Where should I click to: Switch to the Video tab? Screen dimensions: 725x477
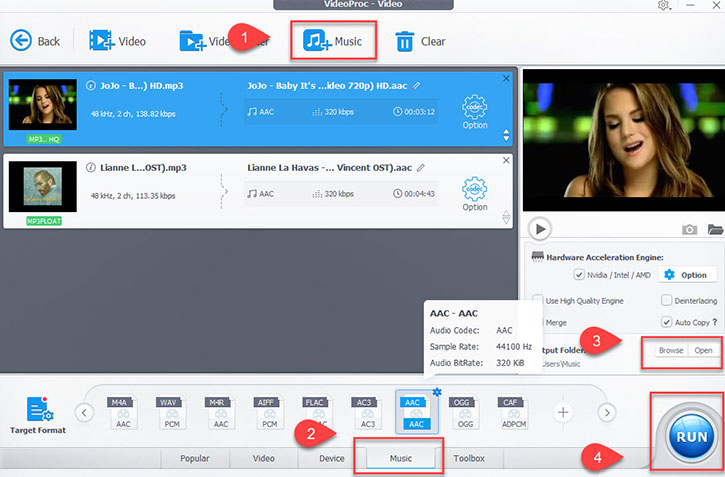pos(264,458)
